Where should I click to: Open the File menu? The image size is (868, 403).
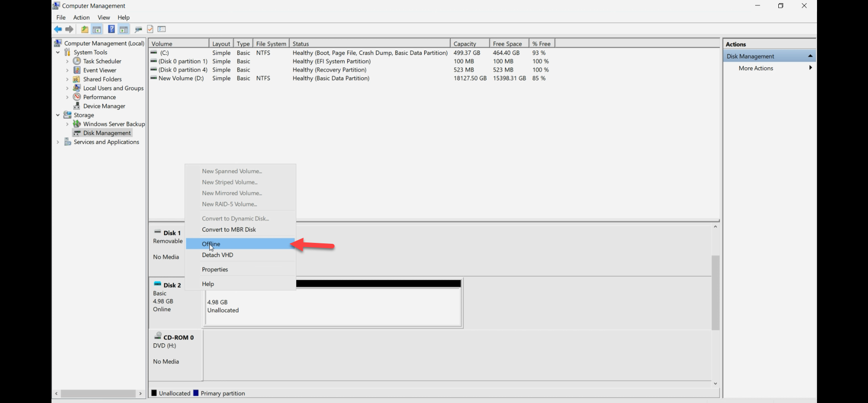(61, 17)
